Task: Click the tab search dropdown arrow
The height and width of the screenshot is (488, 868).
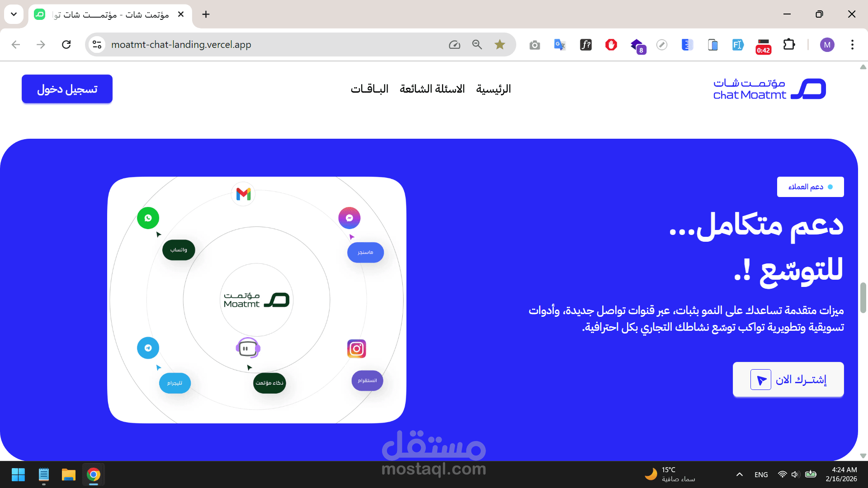Action: tap(14, 14)
